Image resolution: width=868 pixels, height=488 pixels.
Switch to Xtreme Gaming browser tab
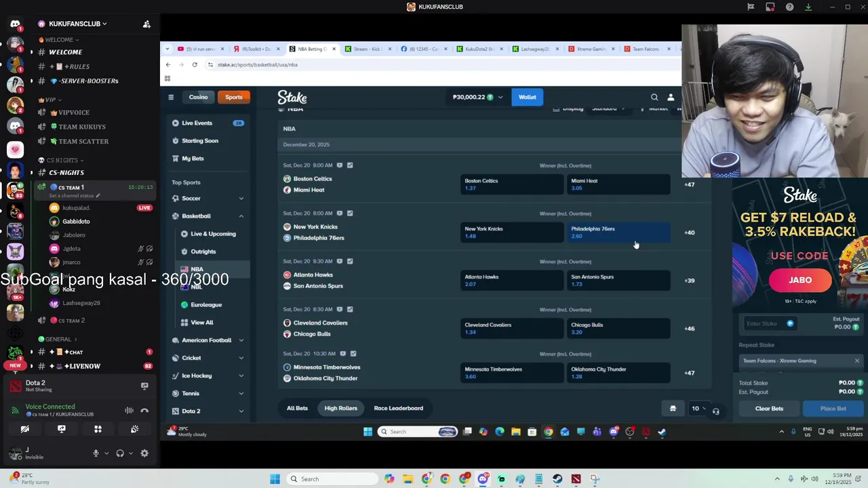coord(591,49)
